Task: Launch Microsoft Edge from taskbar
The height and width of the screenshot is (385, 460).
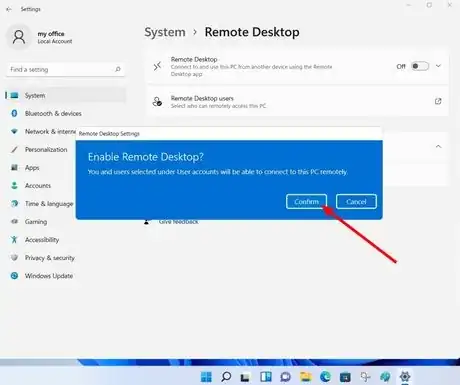Action: point(325,377)
